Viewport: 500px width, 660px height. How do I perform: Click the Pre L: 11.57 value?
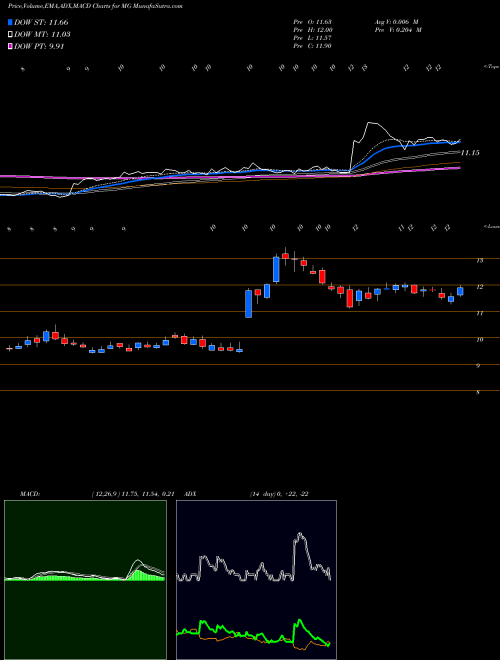[x=312, y=38]
